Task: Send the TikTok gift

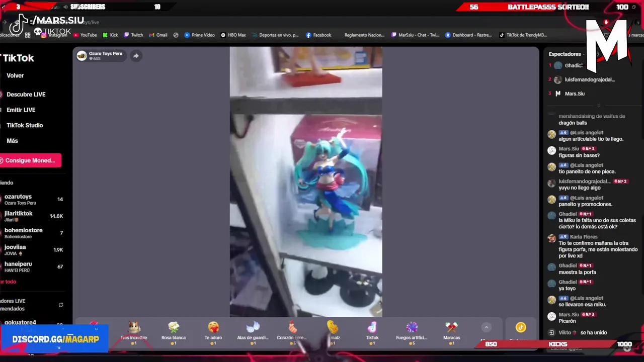Action: coord(372,333)
